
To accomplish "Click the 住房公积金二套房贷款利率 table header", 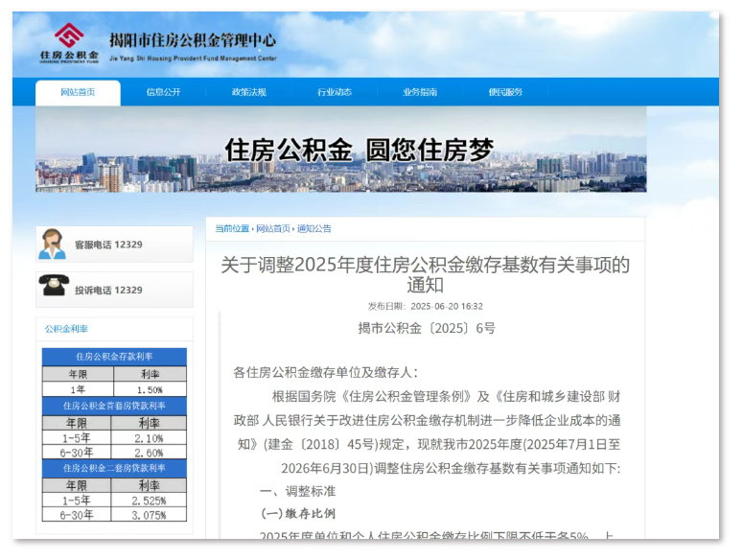I will click(x=114, y=468).
